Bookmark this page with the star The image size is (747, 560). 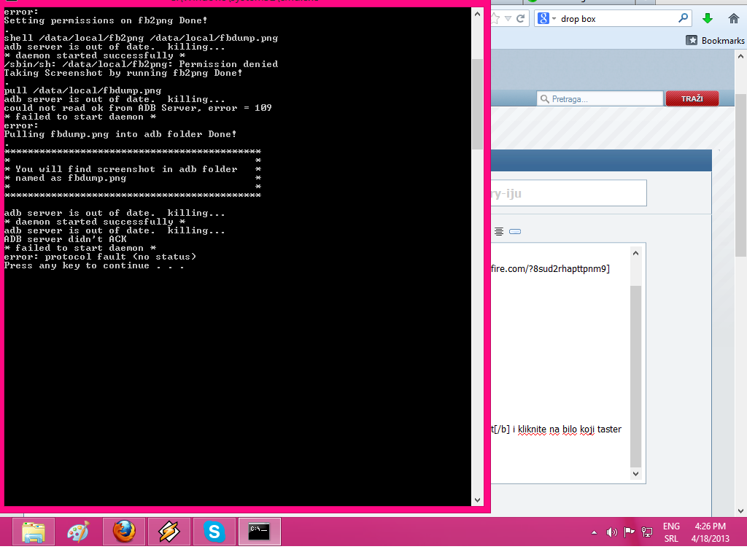pos(495,18)
